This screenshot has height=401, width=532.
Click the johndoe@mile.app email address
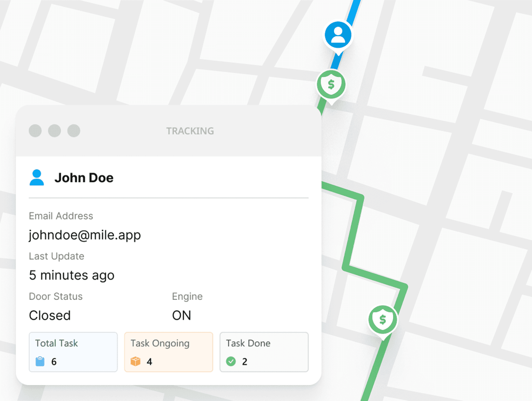tap(85, 235)
